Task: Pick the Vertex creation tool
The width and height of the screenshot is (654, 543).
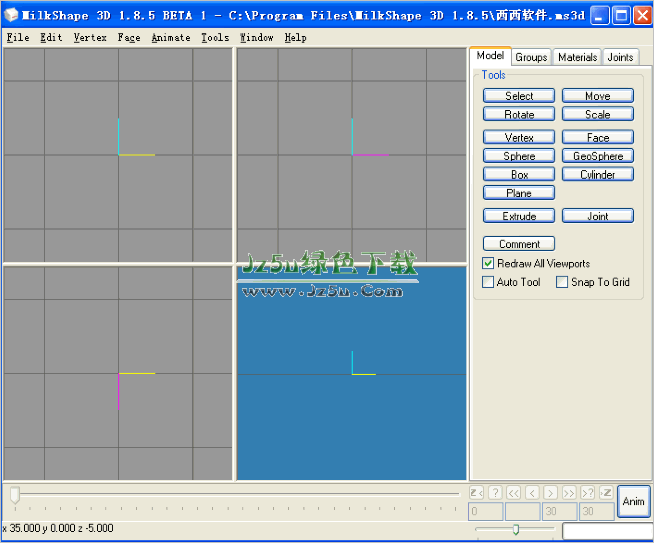Action: coord(519,137)
